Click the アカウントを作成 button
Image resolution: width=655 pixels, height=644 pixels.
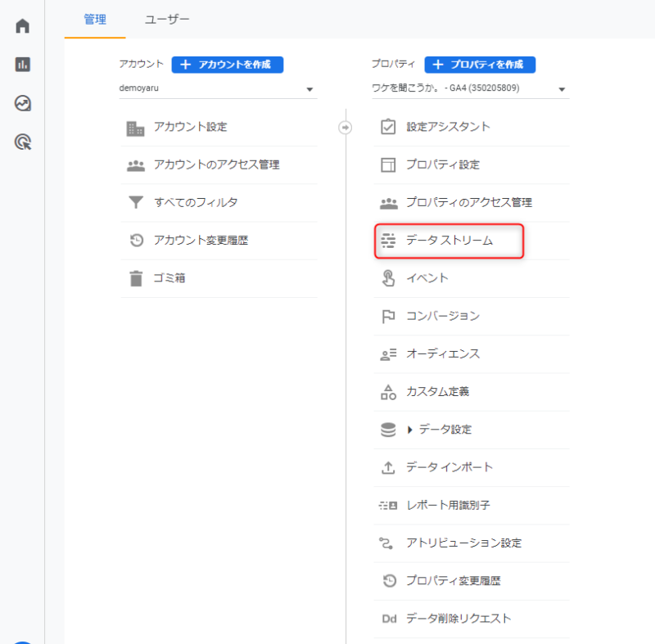pyautogui.click(x=228, y=65)
